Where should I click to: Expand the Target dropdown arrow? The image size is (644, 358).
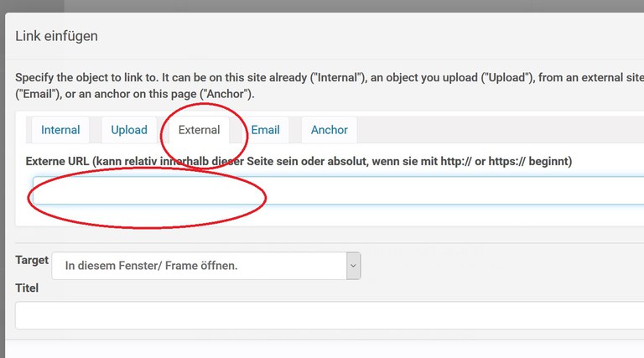coord(354,266)
